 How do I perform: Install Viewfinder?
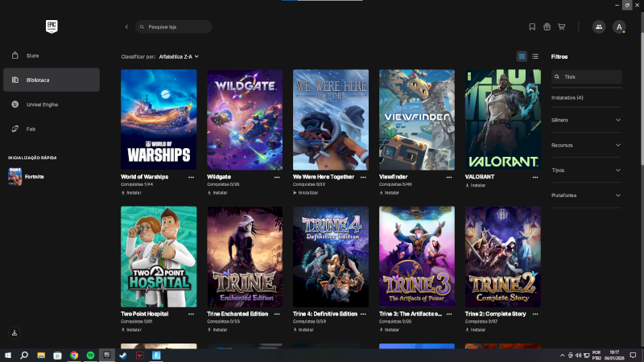point(390,192)
